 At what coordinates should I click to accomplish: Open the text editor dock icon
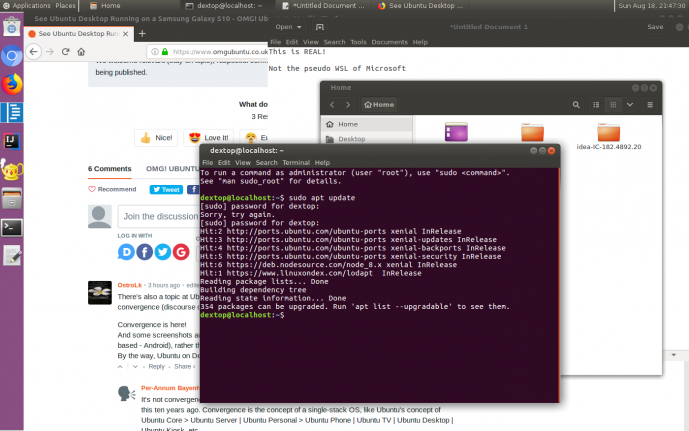12,255
